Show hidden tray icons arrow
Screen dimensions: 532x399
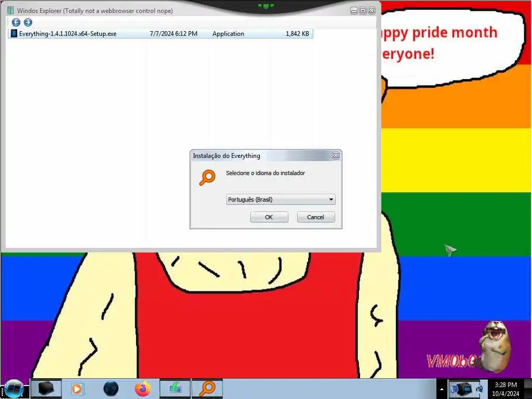click(442, 390)
